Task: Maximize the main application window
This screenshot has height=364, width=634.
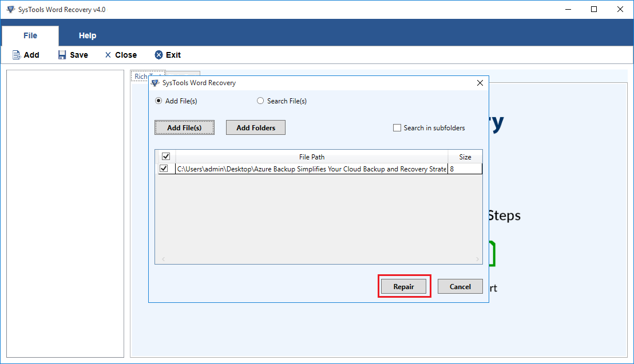Action: click(x=594, y=9)
